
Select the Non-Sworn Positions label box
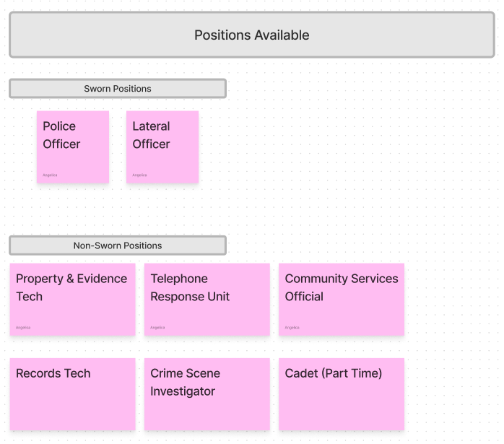118,245
